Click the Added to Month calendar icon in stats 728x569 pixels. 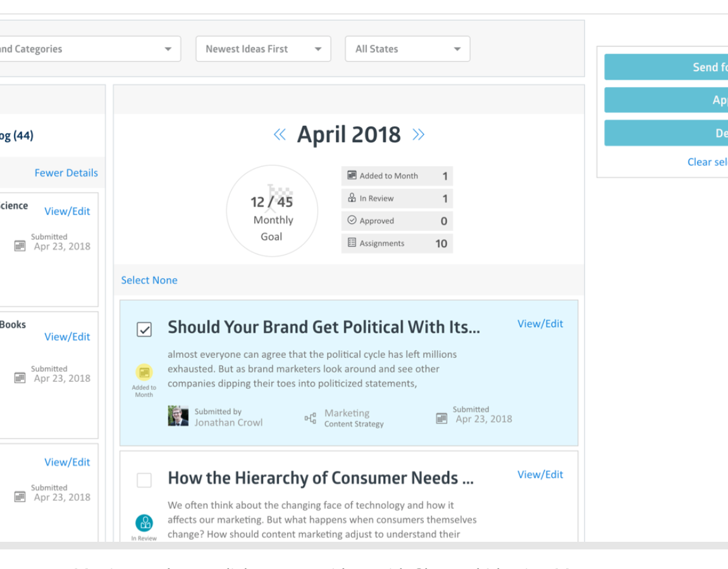point(352,175)
